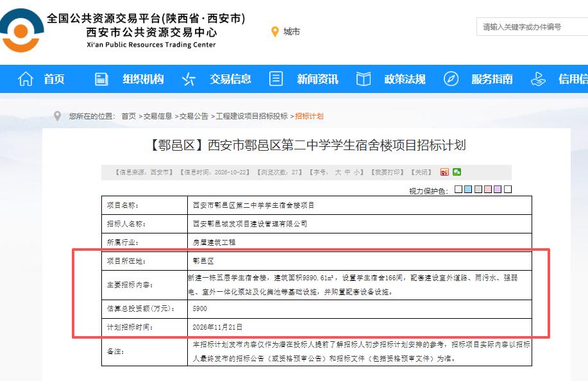Set font size to 大
This screenshot has height=381, width=588.
point(338,172)
